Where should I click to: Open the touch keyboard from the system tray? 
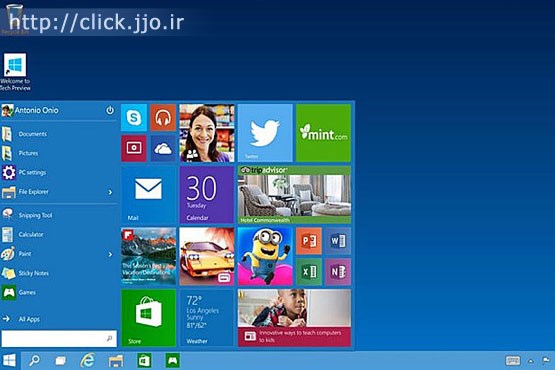click(x=513, y=361)
